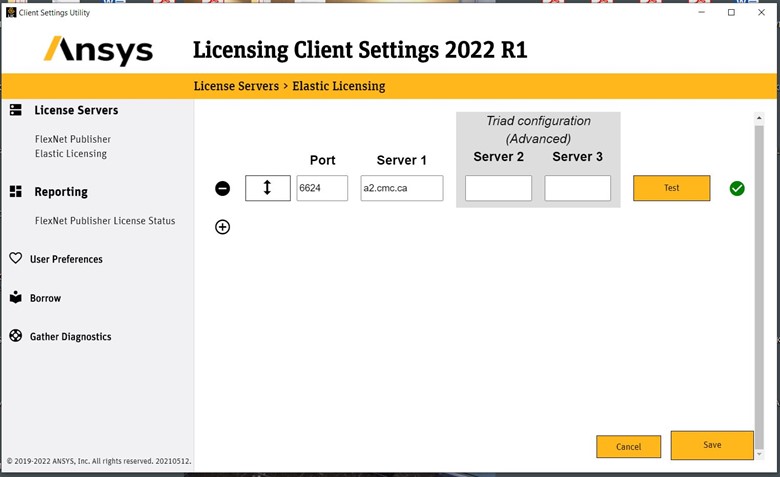The width and height of the screenshot is (780, 477).
Task: Click the reorder up-down arrow box
Action: 268,188
